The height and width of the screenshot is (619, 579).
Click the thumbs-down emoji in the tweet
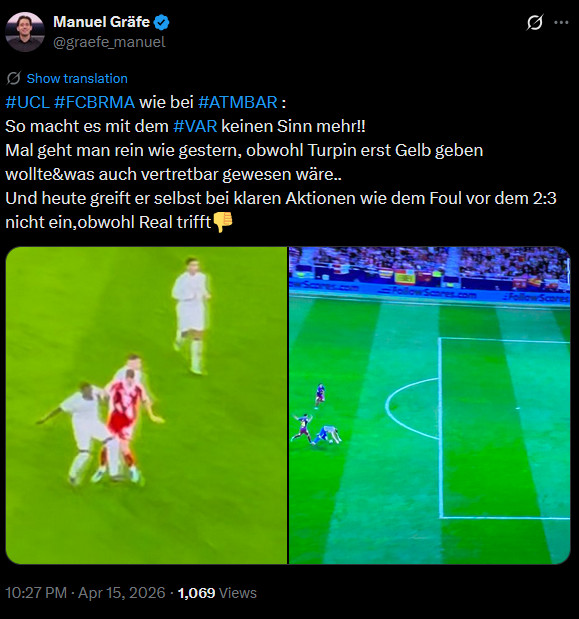click(x=223, y=222)
